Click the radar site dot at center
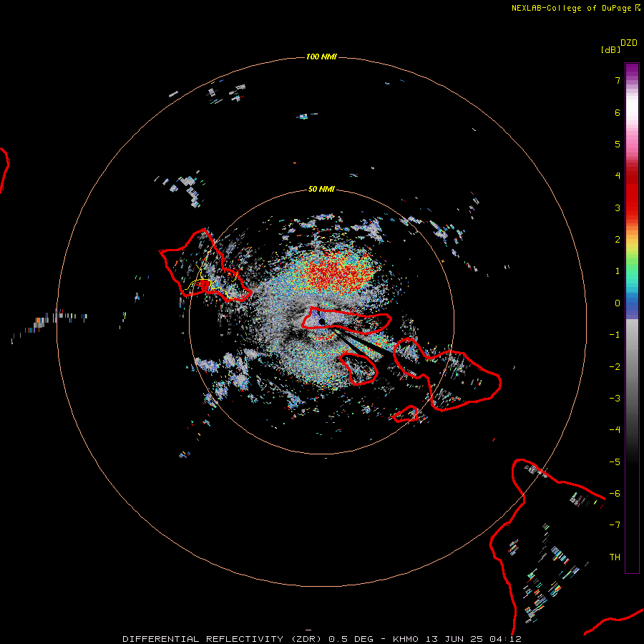 (x=321, y=321)
